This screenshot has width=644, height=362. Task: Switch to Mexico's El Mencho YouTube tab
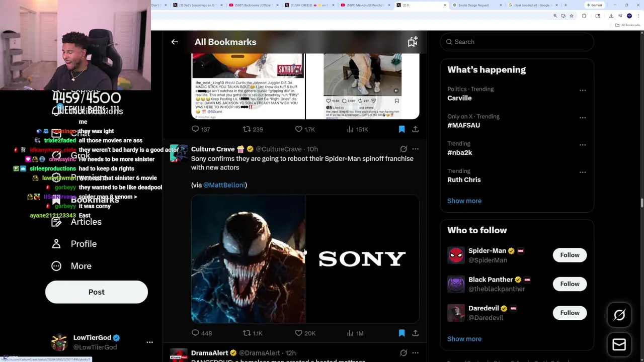[x=364, y=5]
